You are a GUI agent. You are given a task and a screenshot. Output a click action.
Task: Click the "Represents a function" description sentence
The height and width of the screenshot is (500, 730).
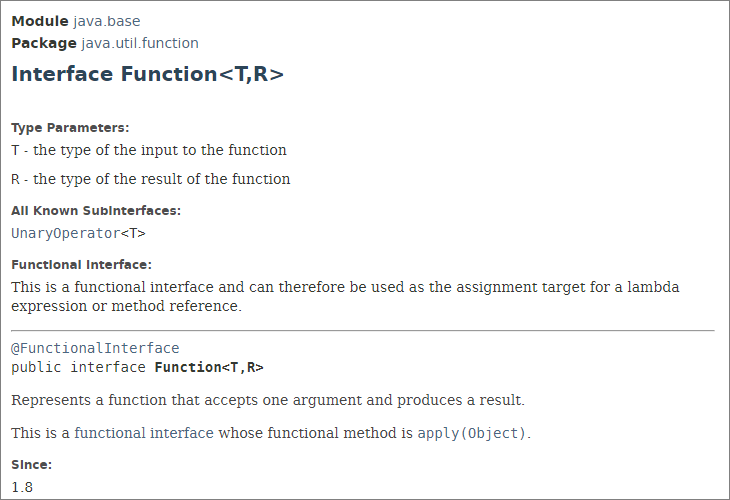[x=267, y=400]
